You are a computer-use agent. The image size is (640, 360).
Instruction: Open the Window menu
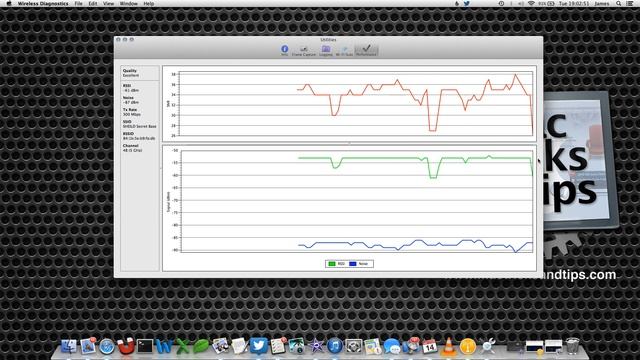[x=129, y=3]
